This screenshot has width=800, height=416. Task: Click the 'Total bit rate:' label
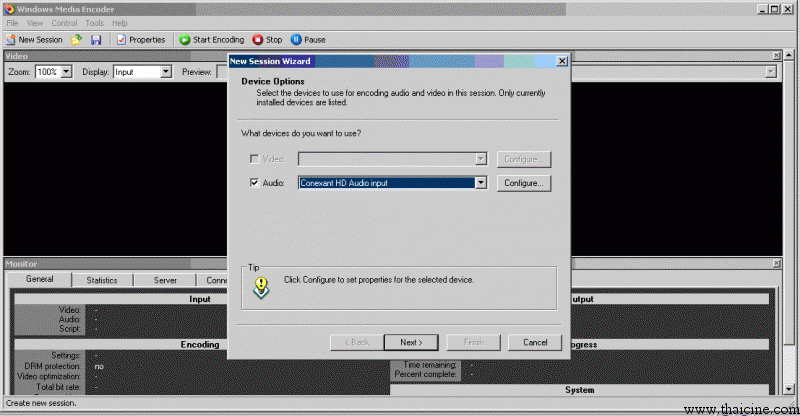(x=59, y=387)
